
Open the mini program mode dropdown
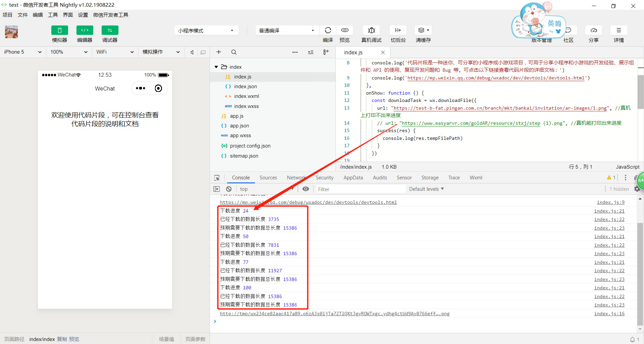[x=206, y=31]
